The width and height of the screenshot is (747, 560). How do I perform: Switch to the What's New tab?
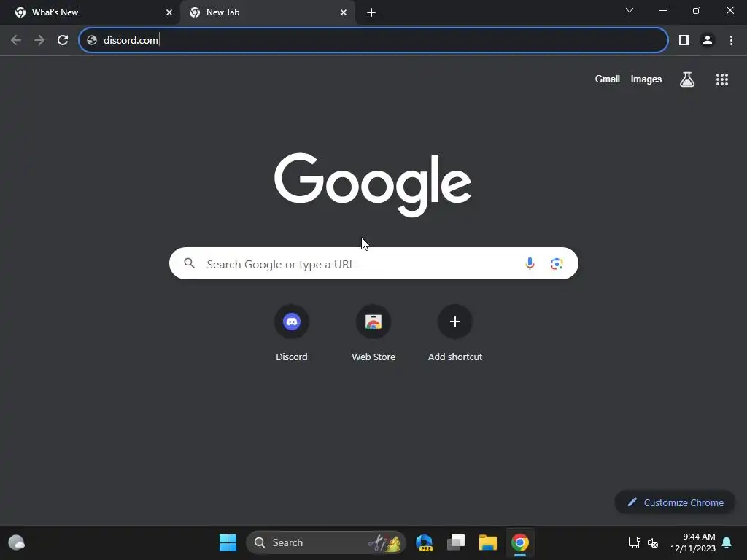pyautogui.click(x=90, y=12)
